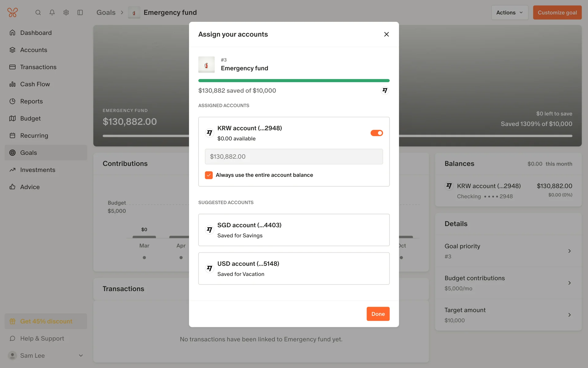Viewport: 588px width, 368px height.
Task: Open the Actions dropdown
Action: point(509,13)
